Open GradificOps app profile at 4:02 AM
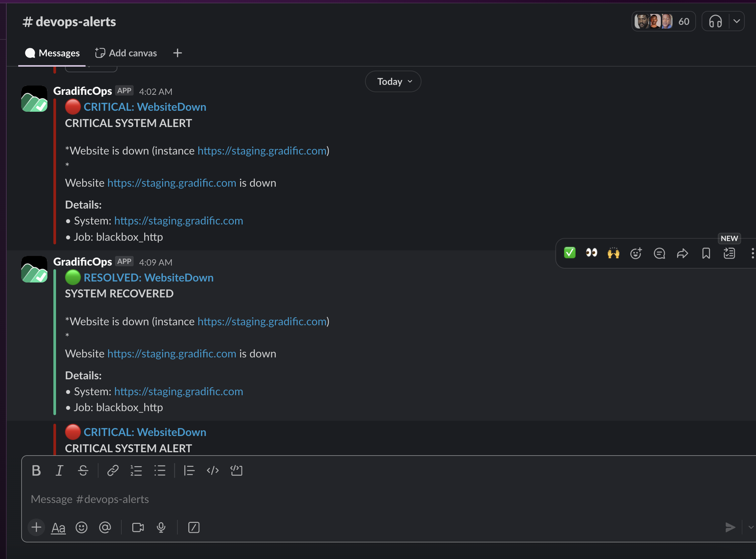This screenshot has height=559, width=756. (83, 91)
